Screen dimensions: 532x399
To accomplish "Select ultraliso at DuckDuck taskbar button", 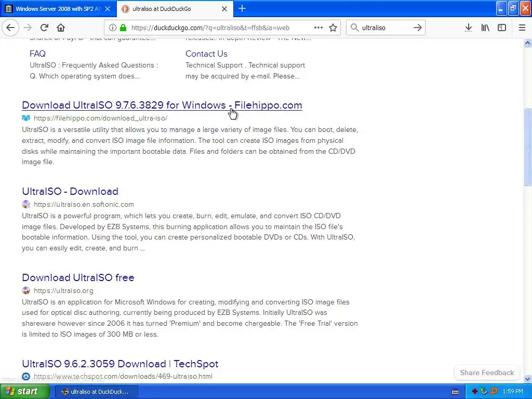I will point(96,392).
